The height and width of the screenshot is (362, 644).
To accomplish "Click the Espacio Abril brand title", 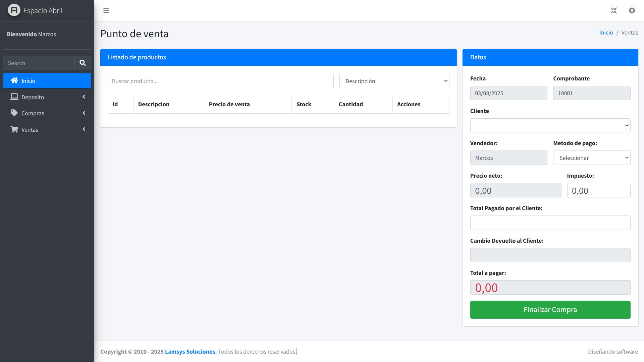I will pyautogui.click(x=43, y=10).
